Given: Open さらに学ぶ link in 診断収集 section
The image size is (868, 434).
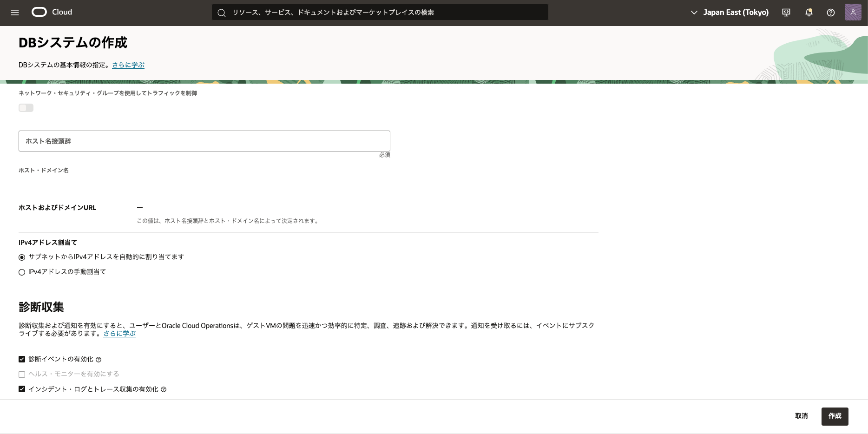Looking at the screenshot, I should [x=119, y=334].
